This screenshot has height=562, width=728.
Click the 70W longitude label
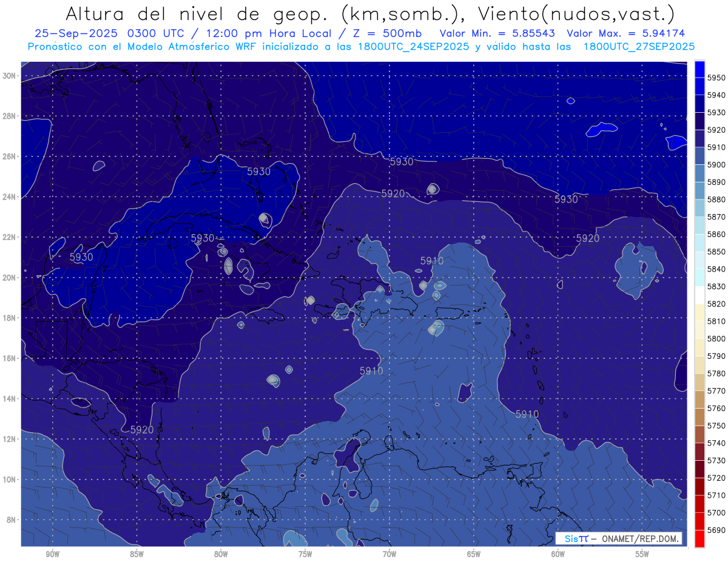coord(389,554)
